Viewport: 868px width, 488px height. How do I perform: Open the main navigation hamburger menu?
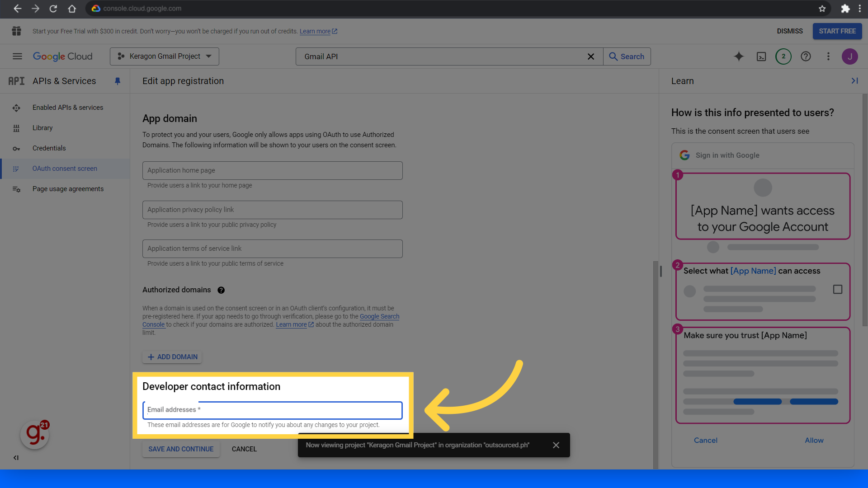coord(17,56)
